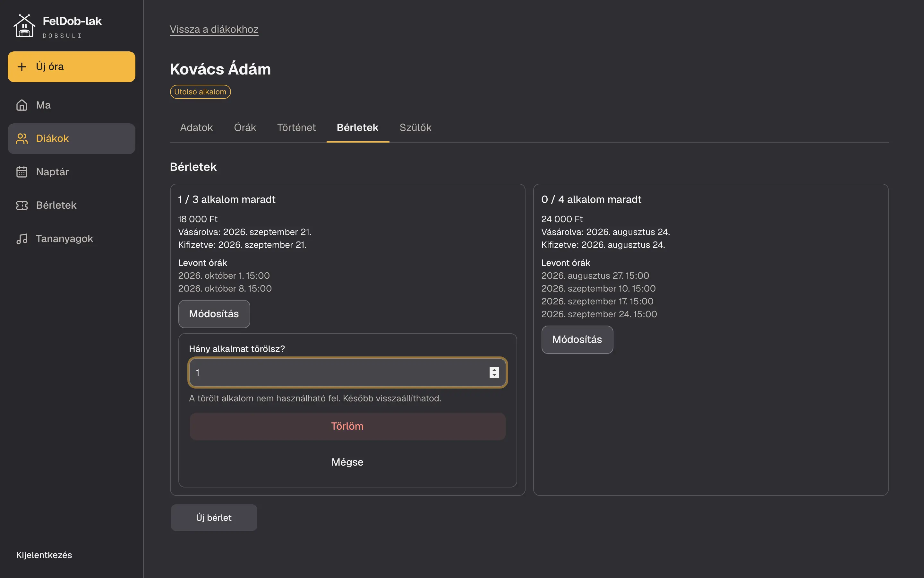This screenshot has height=578, width=924.
Task: Click the plus icon in Új óra
Action: click(x=22, y=66)
